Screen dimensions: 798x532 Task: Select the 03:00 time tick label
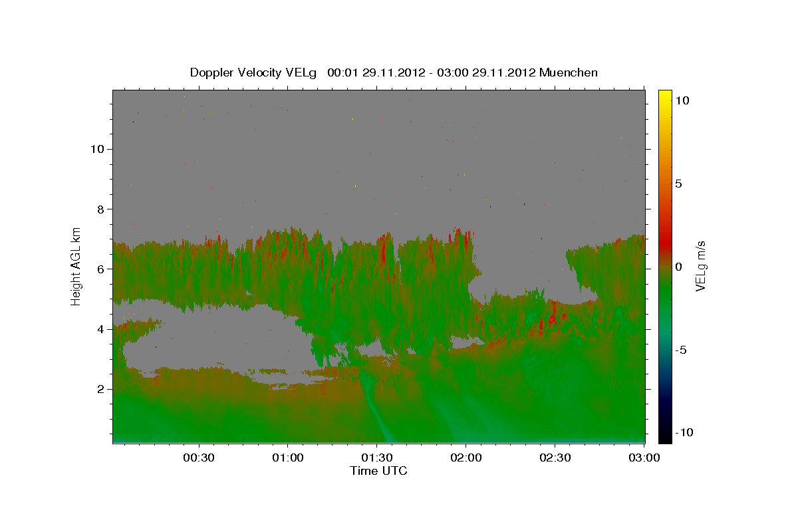(643, 458)
